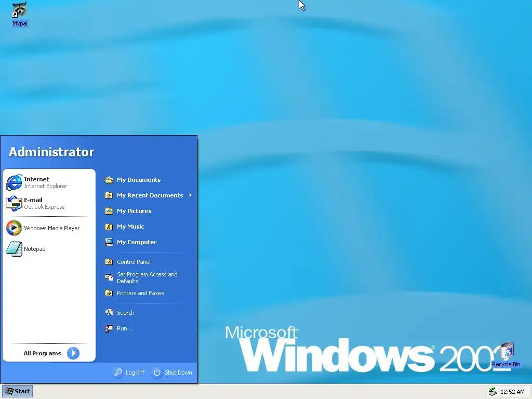532x399 pixels.
Task: Open Outlook Express E-mail icon
Action: pos(14,203)
